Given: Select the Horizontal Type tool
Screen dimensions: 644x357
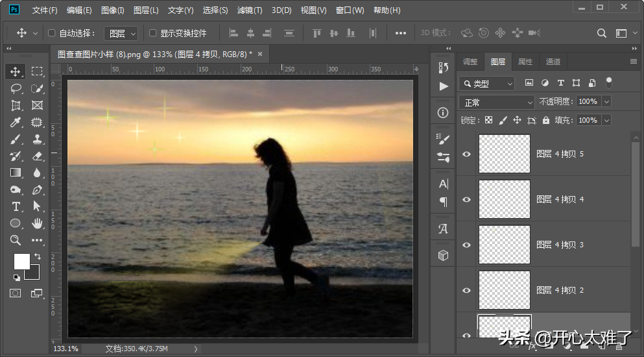Looking at the screenshot, I should point(16,206).
